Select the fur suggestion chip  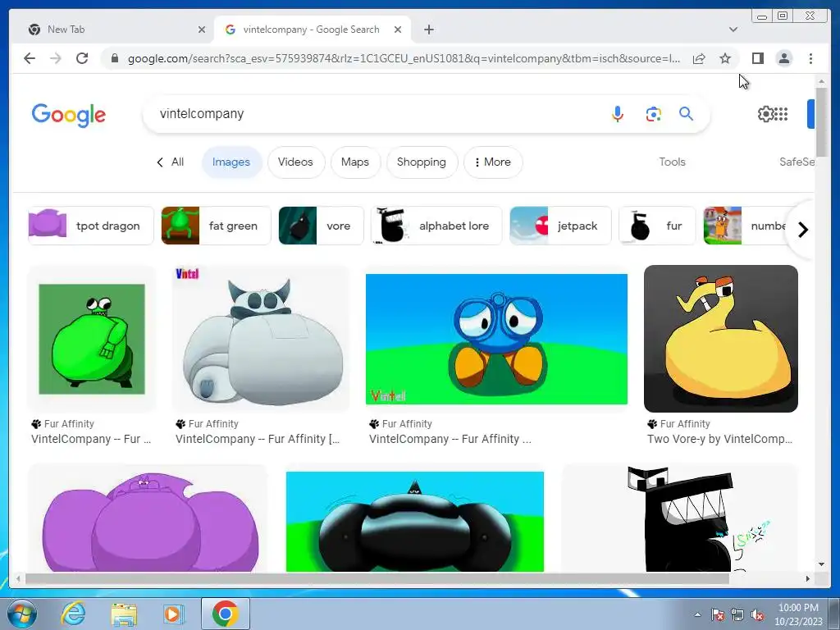657,226
